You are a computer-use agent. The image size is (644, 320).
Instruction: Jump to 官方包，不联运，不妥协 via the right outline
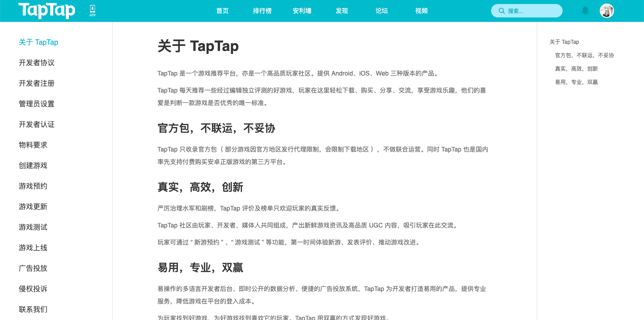click(584, 55)
